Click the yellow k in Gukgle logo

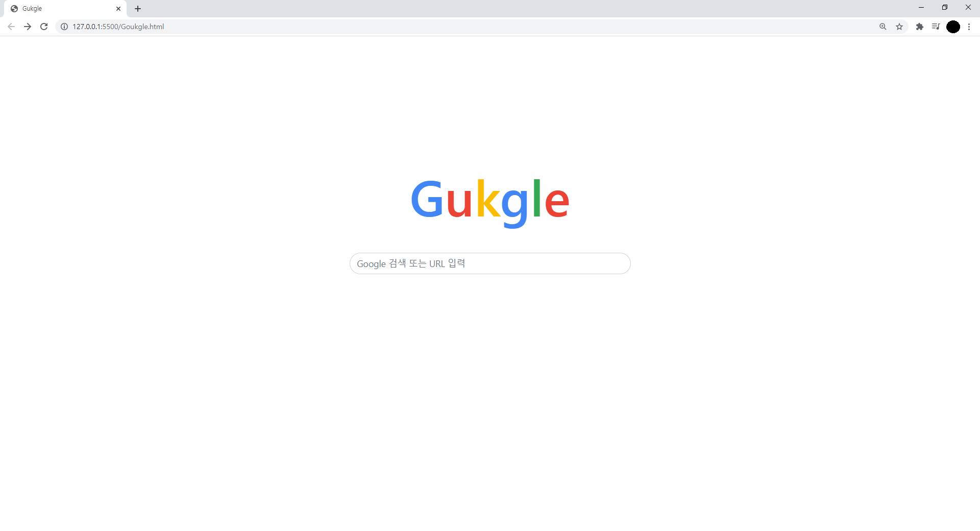(488, 198)
